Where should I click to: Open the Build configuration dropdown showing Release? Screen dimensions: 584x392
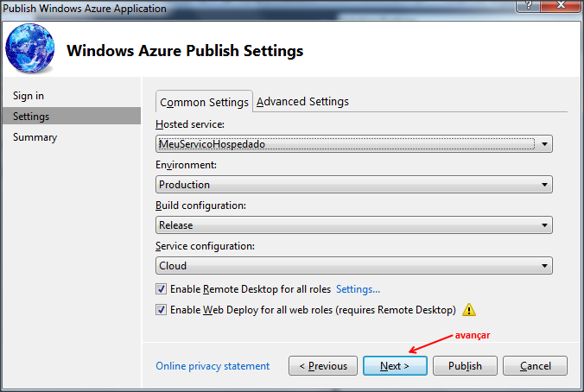coord(354,225)
